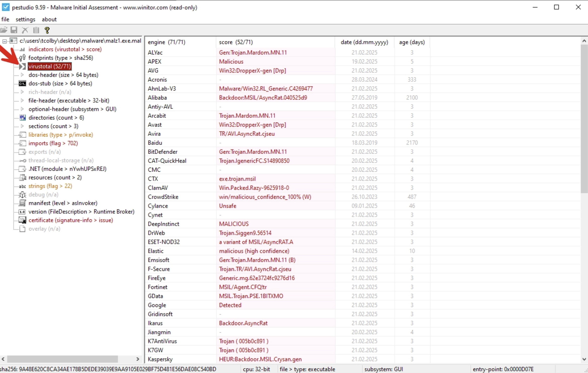This screenshot has width=588, height=373.
Task: Click the exports node icon
Action: tap(22, 152)
